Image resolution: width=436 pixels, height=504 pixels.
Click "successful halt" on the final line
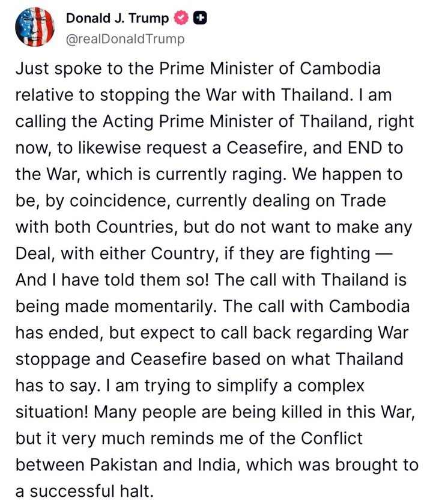pos(91,491)
